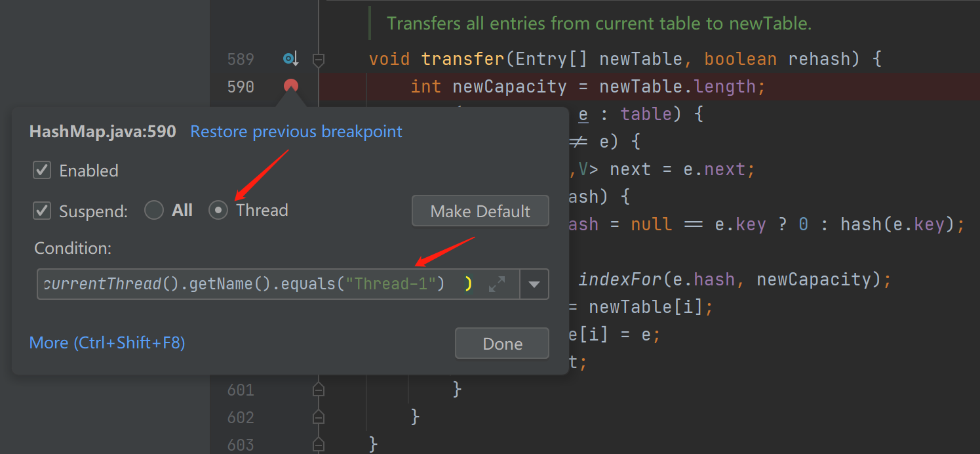Click line number 589 in the gutter
This screenshot has width=980, height=454.
(241, 60)
